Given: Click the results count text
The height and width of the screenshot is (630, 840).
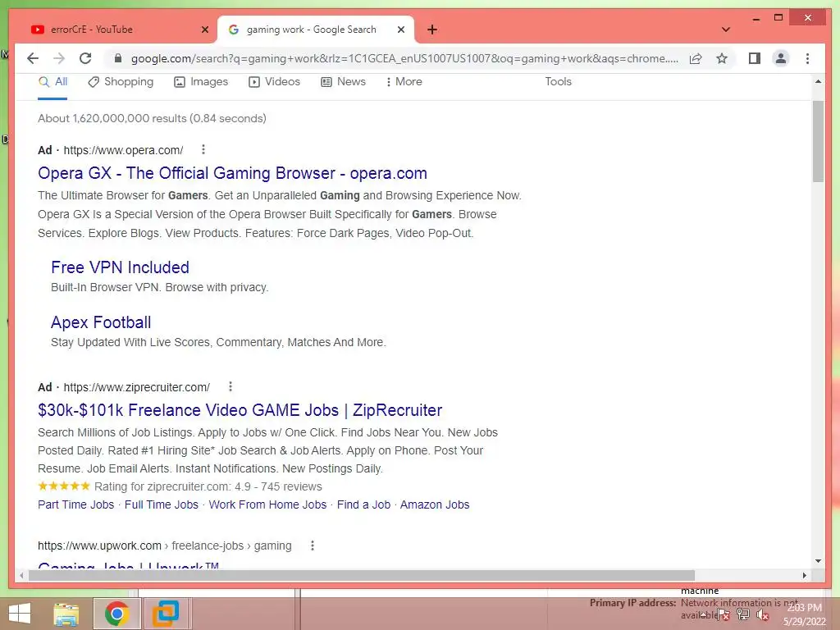Looking at the screenshot, I should [152, 118].
